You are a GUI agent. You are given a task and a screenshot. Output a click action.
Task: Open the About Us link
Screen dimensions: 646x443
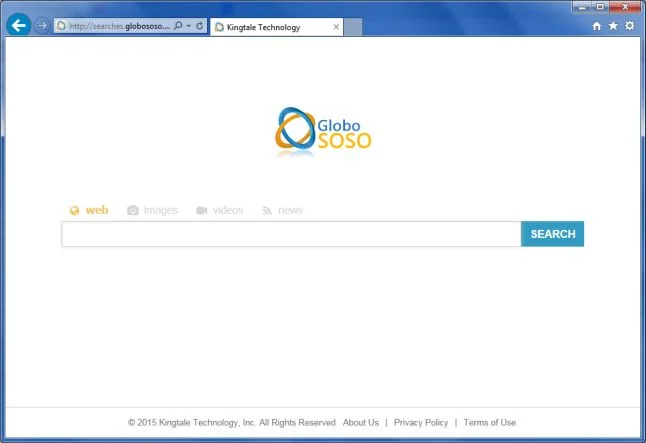(x=360, y=422)
